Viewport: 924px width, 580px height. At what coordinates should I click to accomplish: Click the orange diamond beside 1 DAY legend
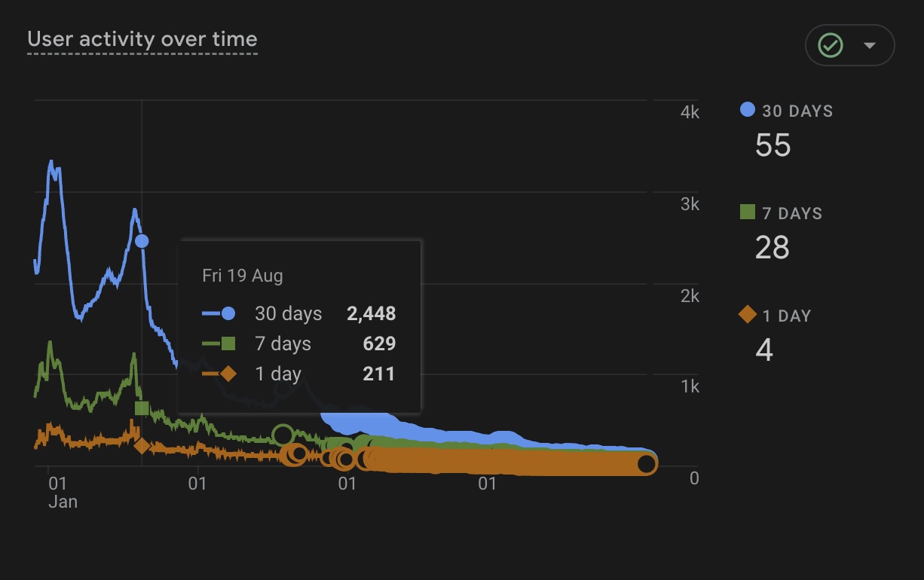[x=747, y=315]
